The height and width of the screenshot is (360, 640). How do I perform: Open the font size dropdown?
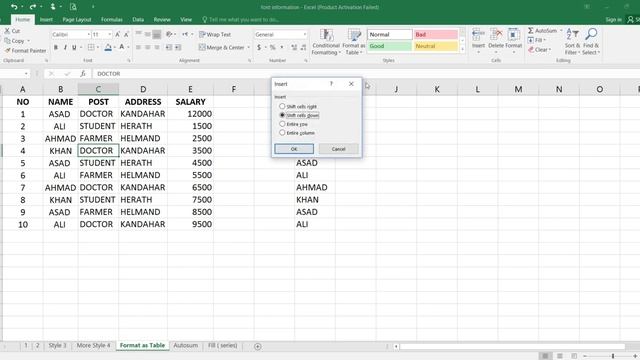[109, 35]
